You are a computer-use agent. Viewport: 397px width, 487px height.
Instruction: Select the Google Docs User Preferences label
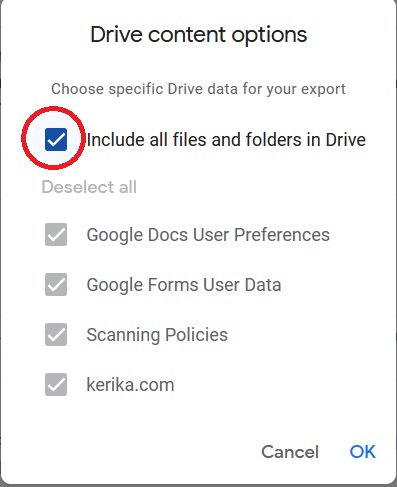208,235
